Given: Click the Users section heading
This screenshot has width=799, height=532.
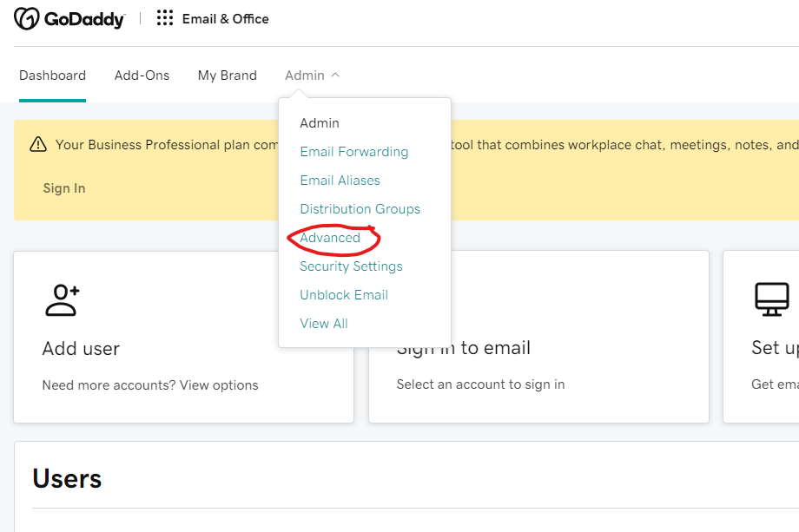Looking at the screenshot, I should coord(67,478).
